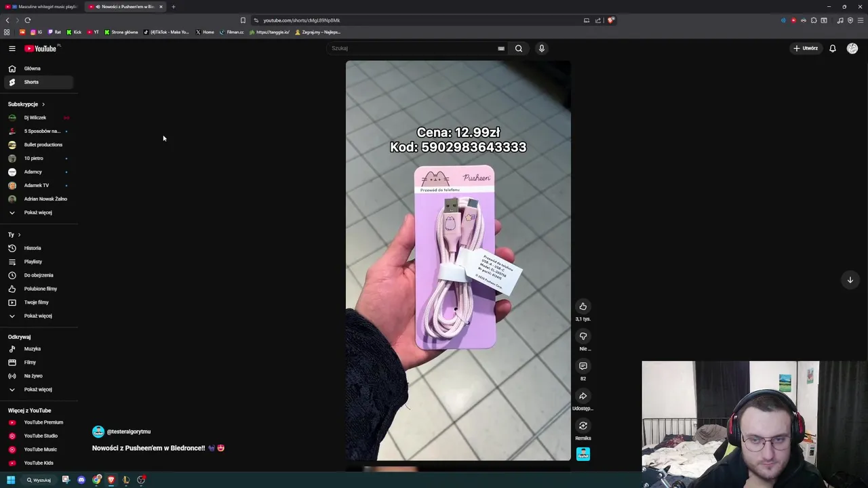
Task: Open Do obejrzenia watch later list
Action: pyautogui.click(x=38, y=275)
